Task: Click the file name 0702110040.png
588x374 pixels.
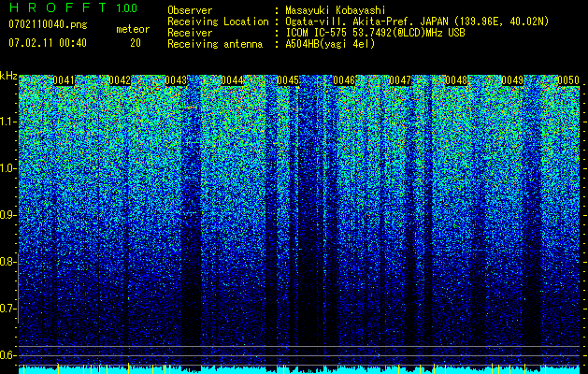Action: [48, 24]
